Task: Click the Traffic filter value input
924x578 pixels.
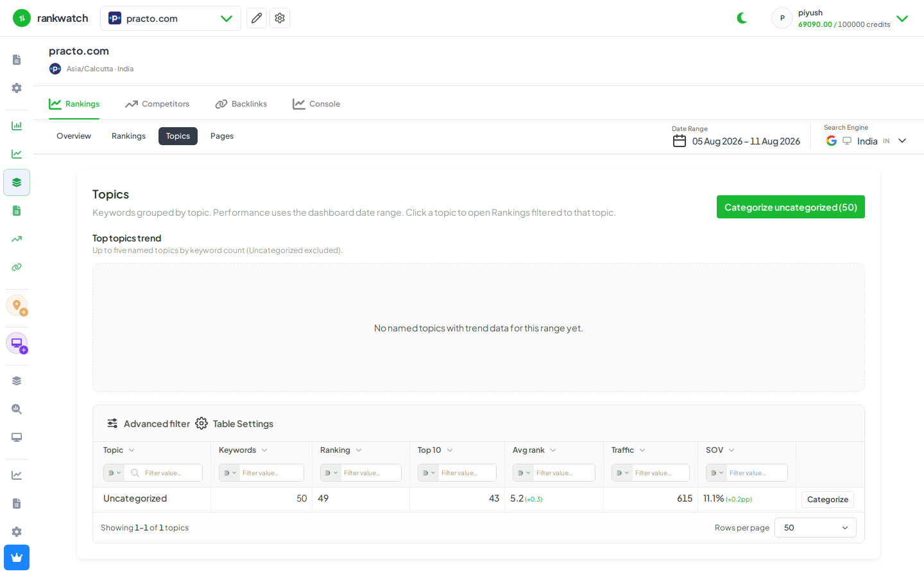Action: coord(660,473)
